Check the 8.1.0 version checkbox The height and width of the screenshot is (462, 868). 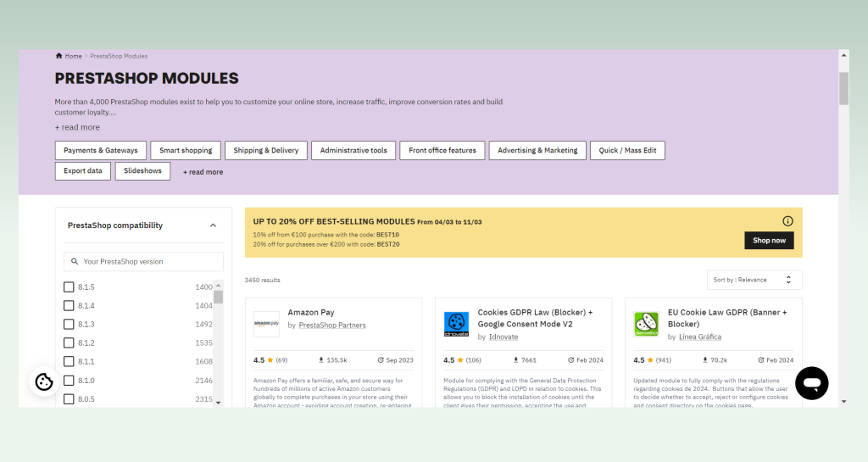tap(69, 381)
